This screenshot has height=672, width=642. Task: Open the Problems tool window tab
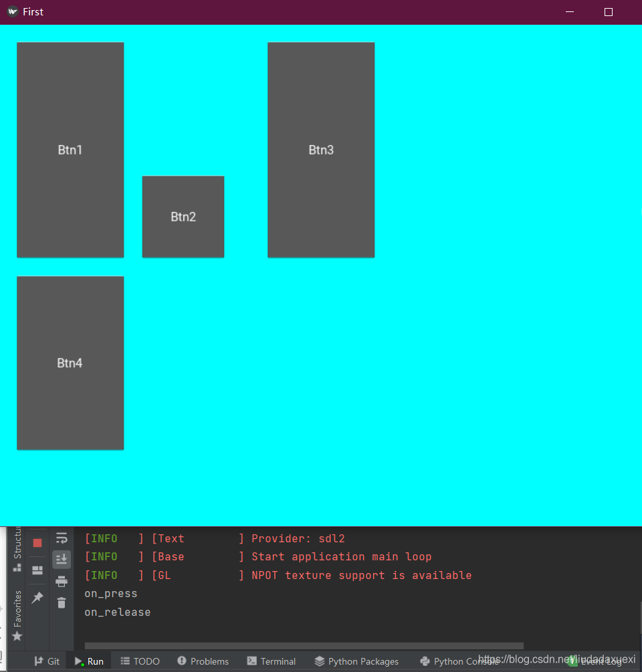(203, 661)
